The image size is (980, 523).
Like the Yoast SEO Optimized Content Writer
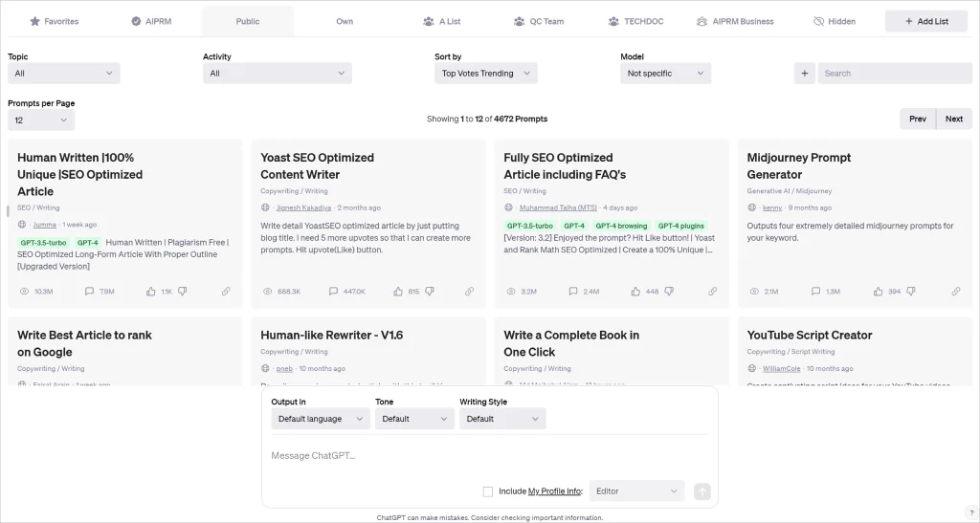398,292
